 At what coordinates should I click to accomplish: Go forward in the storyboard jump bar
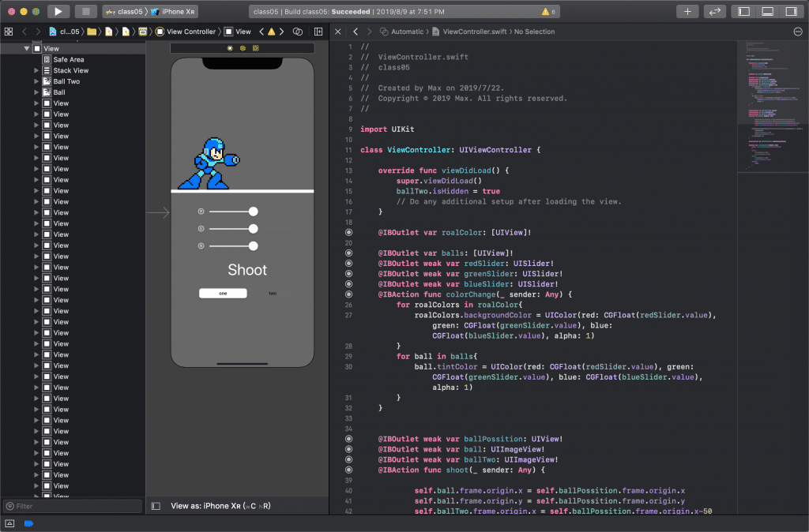[x=38, y=32]
